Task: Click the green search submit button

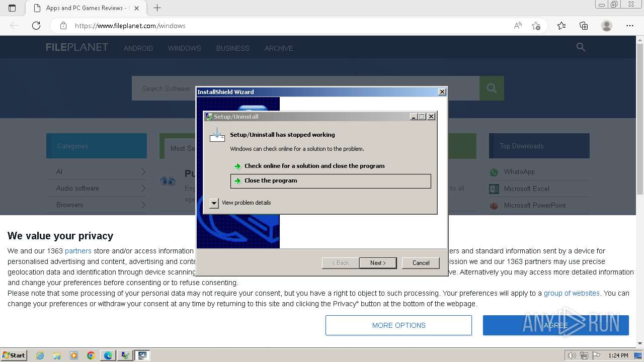Action: click(x=492, y=88)
